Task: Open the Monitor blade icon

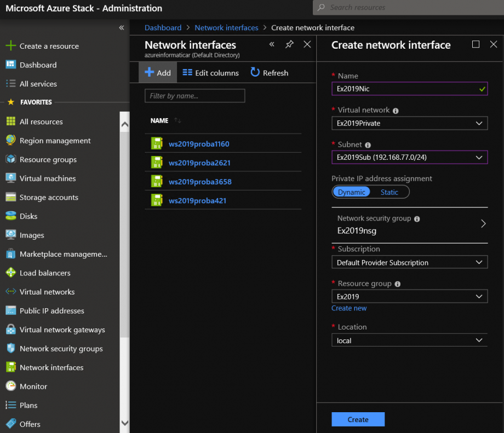Action: coord(11,386)
